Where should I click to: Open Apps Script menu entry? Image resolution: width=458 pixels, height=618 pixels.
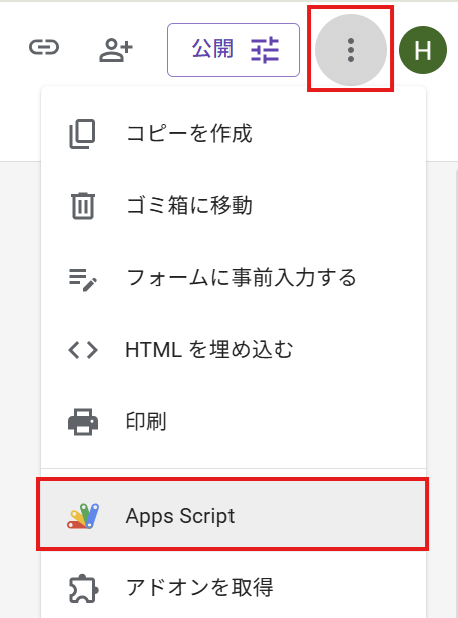233,514
